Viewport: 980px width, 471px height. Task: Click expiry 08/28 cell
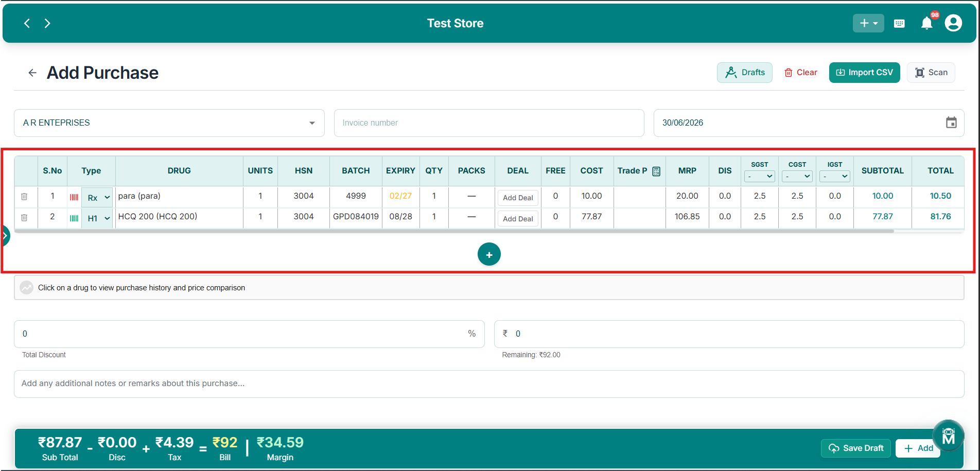pyautogui.click(x=400, y=217)
